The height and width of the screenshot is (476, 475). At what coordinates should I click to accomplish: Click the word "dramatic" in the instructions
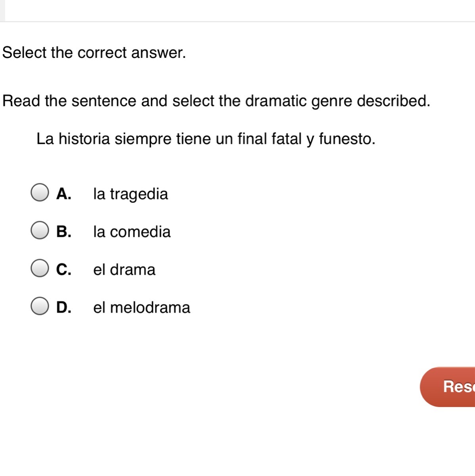[x=276, y=101]
